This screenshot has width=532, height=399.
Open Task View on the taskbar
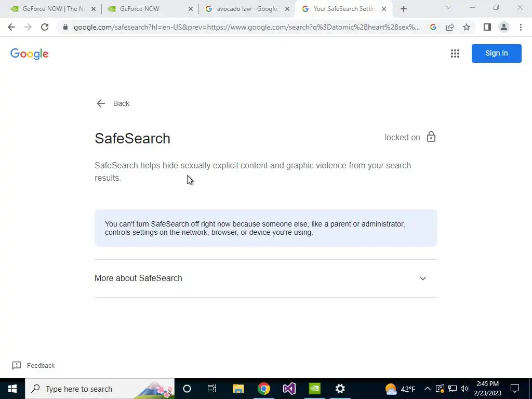click(x=212, y=389)
